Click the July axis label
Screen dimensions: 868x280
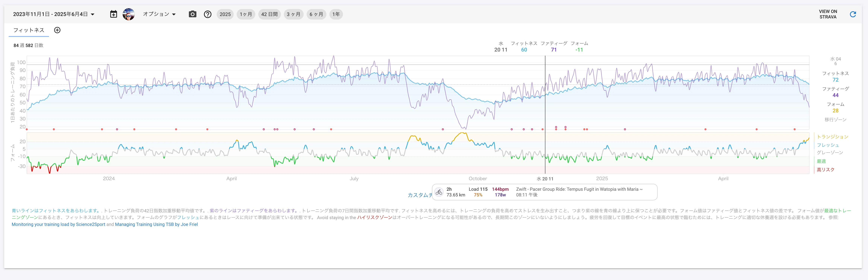point(354,178)
